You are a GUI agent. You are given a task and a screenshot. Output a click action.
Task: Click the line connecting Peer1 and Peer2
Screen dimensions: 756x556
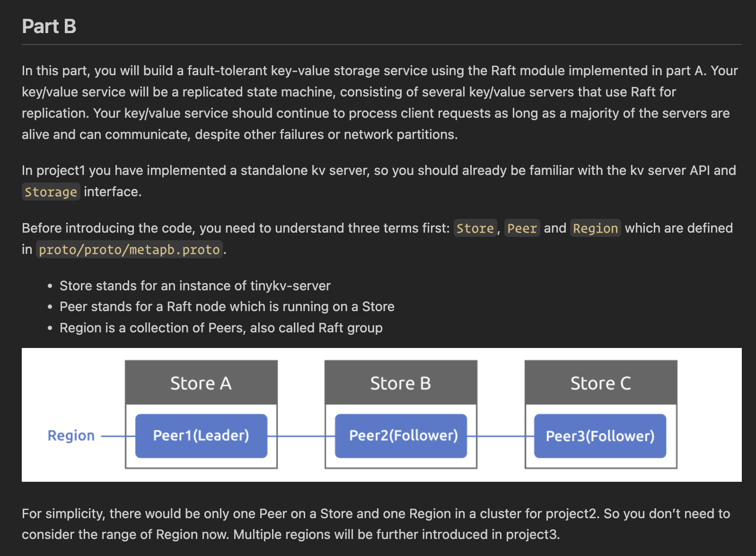301,436
